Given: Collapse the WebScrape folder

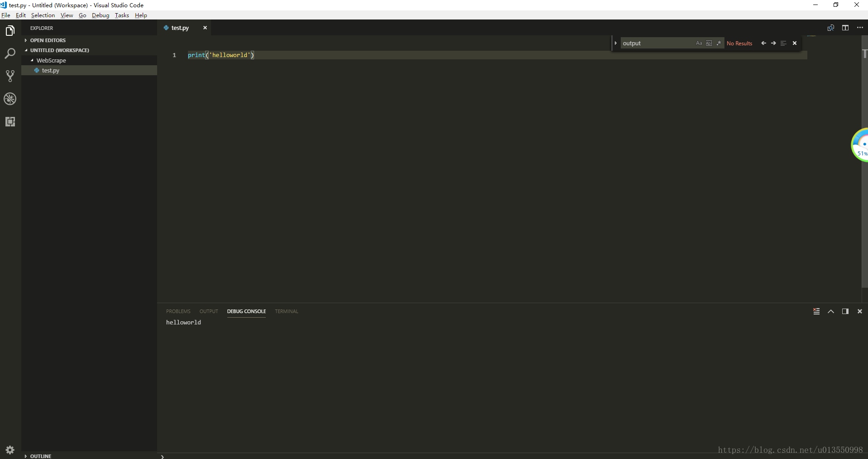Looking at the screenshot, I should (32, 60).
